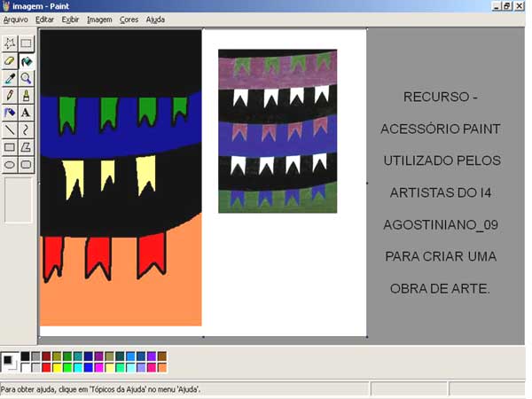
Task: Click the scanned flag artwork pasted on canvas
Action: coord(278,131)
